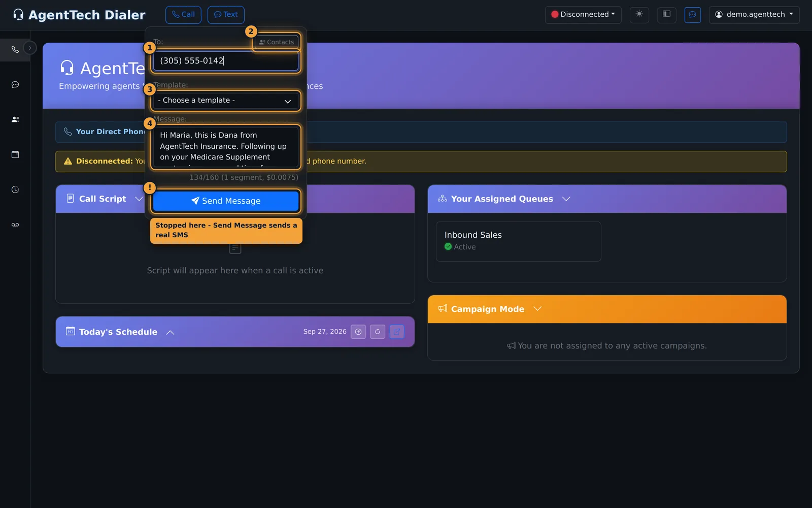Click the Today's Schedule heading

118,332
